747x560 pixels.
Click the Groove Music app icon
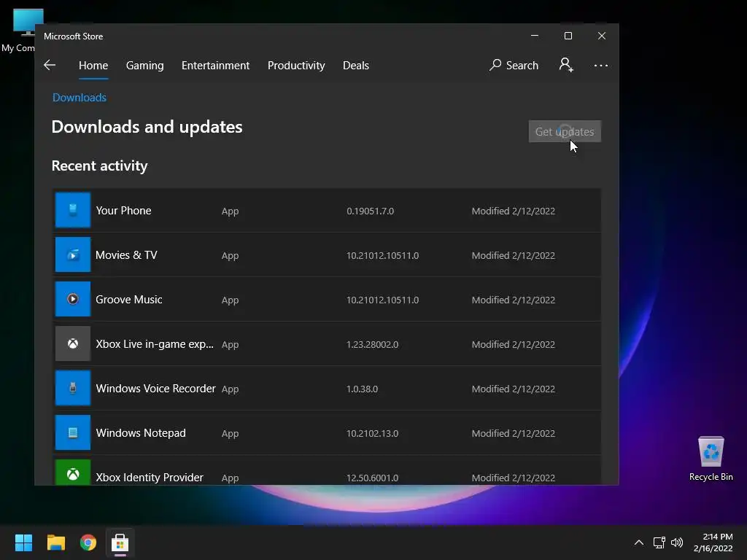pyautogui.click(x=73, y=299)
